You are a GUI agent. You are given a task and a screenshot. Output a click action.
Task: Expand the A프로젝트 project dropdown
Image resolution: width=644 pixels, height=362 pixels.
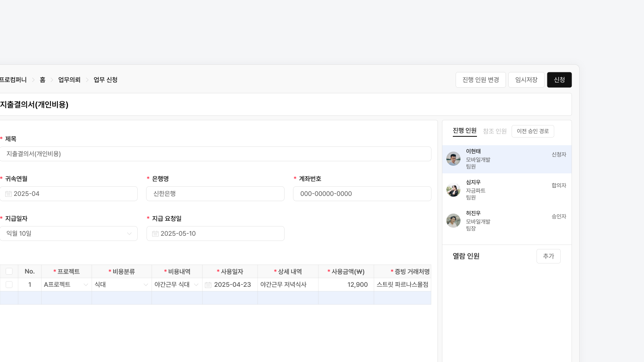coord(66,285)
